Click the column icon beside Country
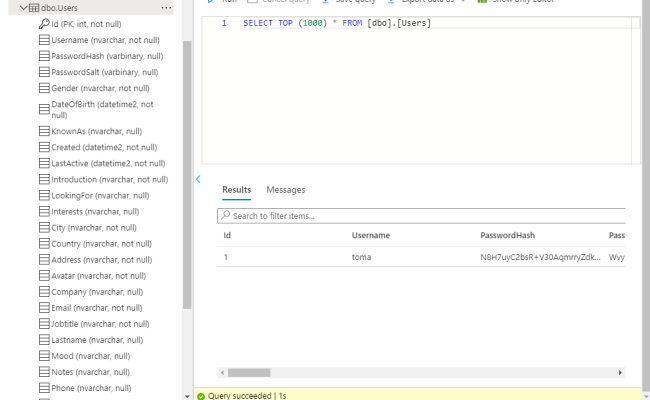The width and height of the screenshot is (650, 400). (44, 243)
